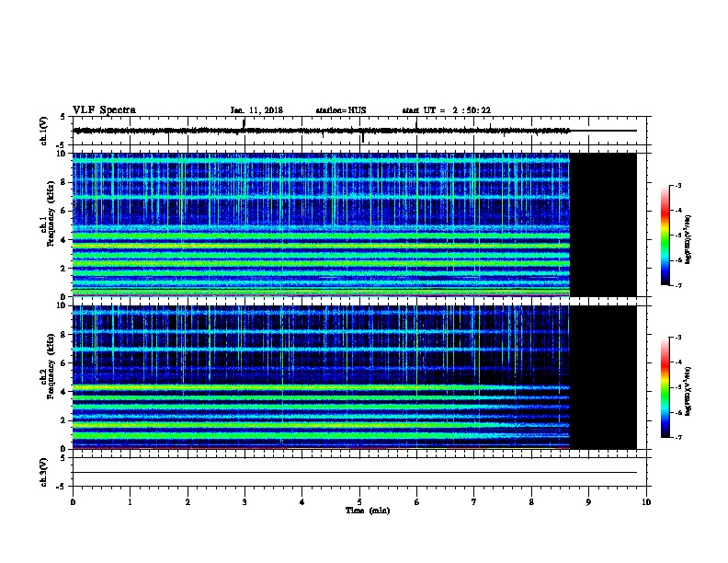
Task: Click the black data gap in ch.1 spectrogram
Action: 603,224
